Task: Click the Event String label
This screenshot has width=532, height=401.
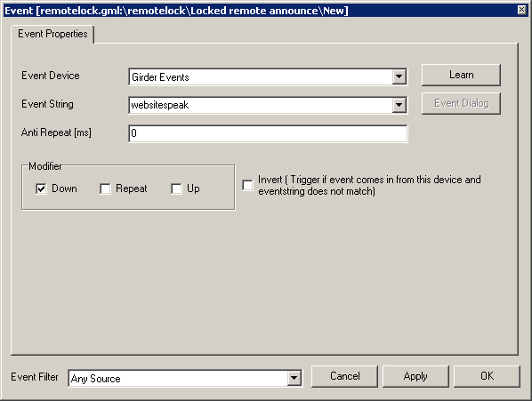Action: click(47, 104)
